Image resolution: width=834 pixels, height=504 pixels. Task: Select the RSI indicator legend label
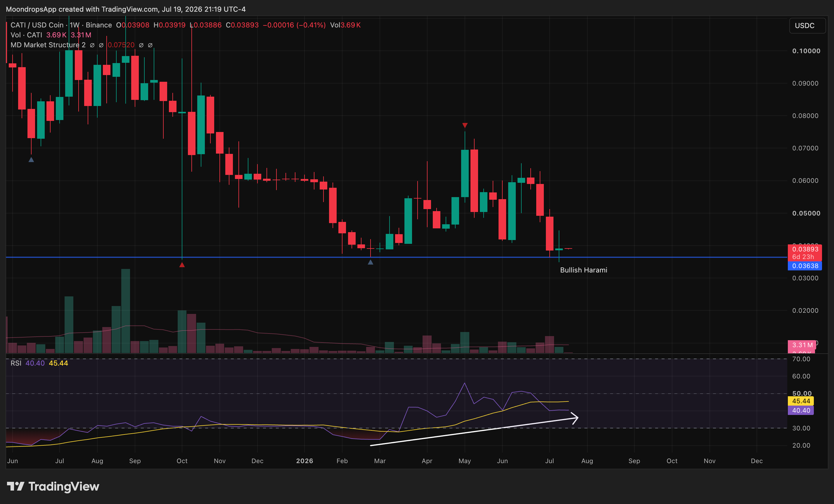(15, 363)
